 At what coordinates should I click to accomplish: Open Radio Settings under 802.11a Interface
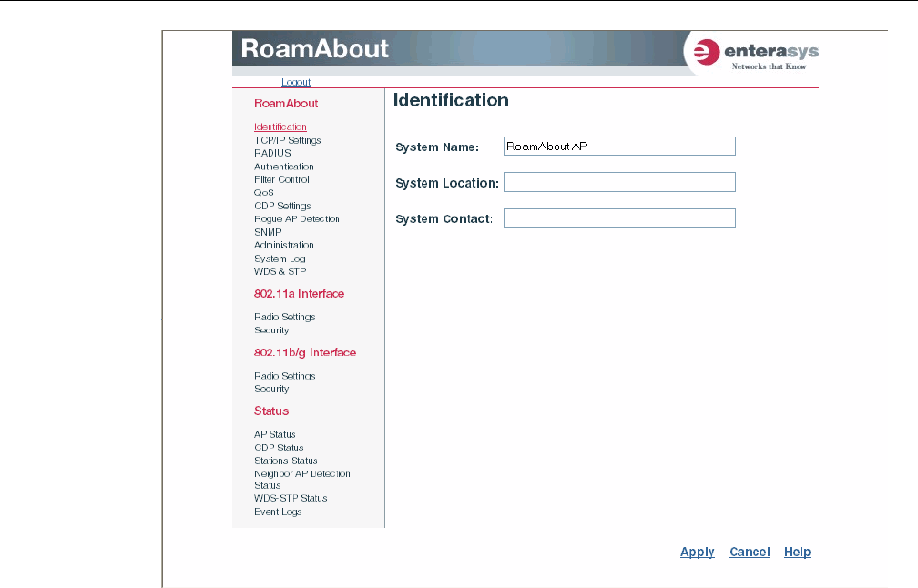pyautogui.click(x=284, y=317)
